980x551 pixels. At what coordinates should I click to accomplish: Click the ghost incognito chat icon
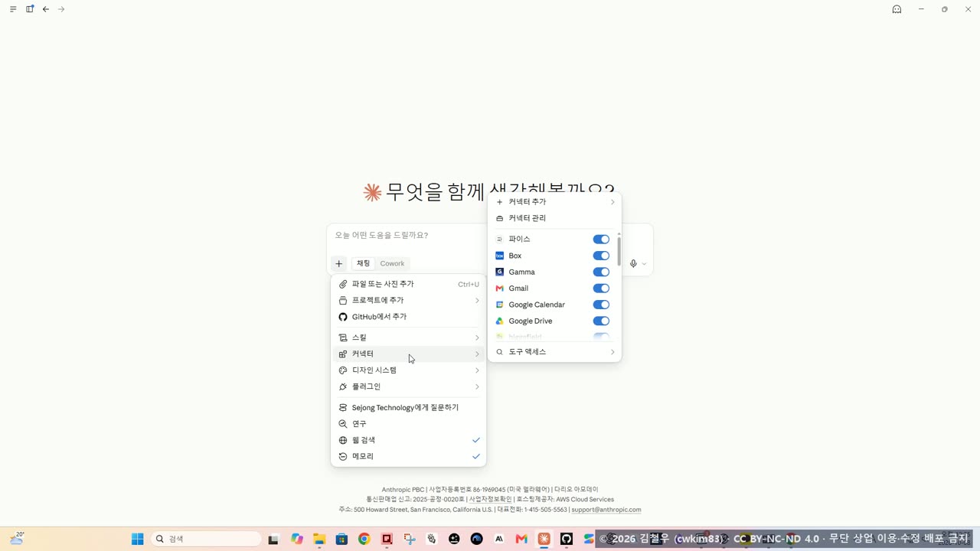click(897, 9)
